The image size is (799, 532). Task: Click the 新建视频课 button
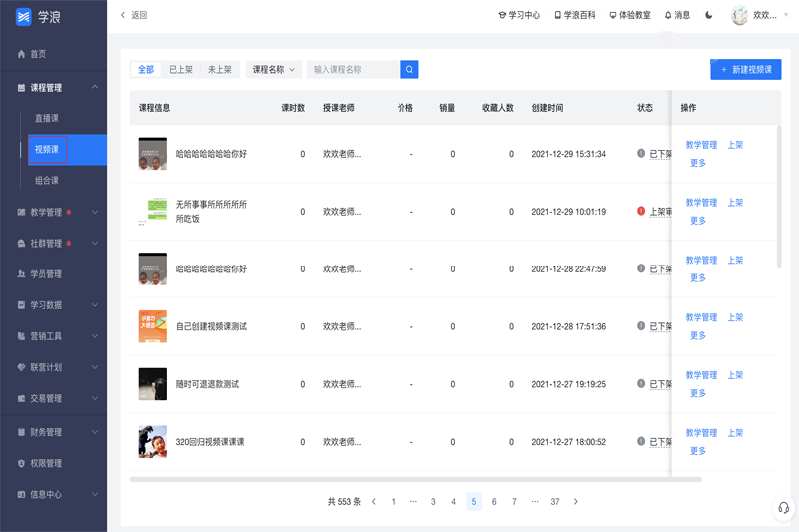click(746, 70)
